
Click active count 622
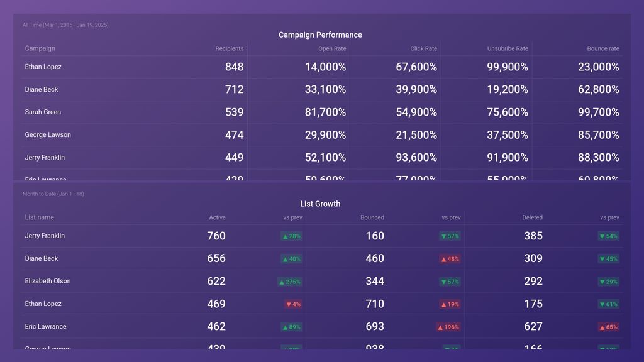point(216,281)
